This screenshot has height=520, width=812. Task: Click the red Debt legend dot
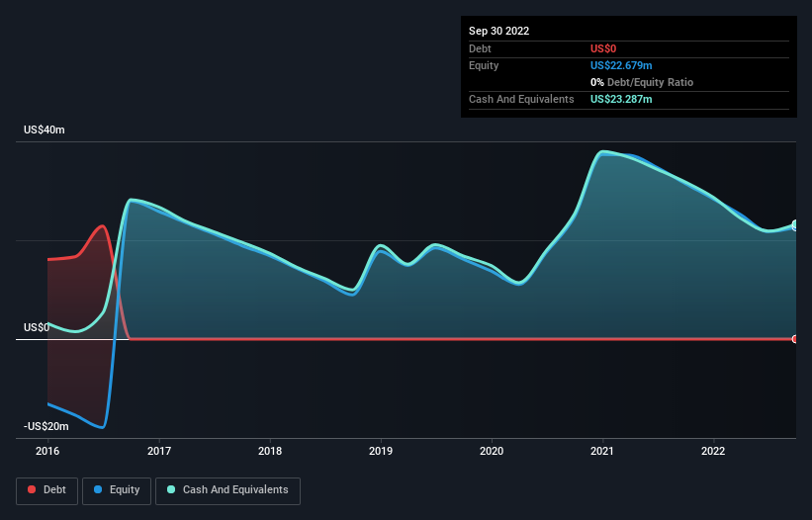tap(32, 489)
